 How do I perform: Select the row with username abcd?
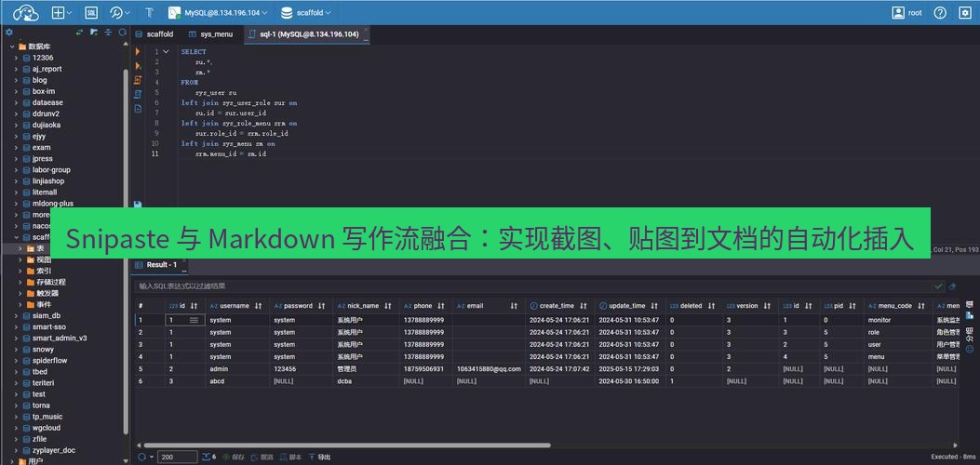[x=547, y=380]
